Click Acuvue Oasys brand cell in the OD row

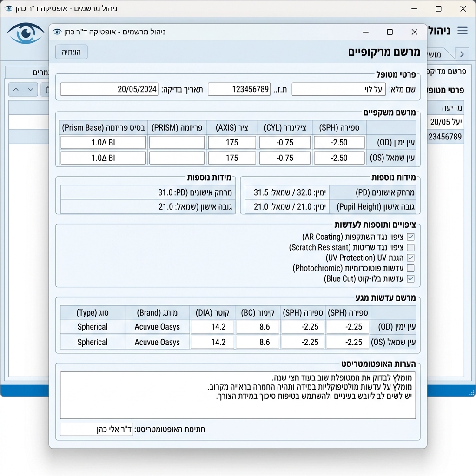pos(157,327)
